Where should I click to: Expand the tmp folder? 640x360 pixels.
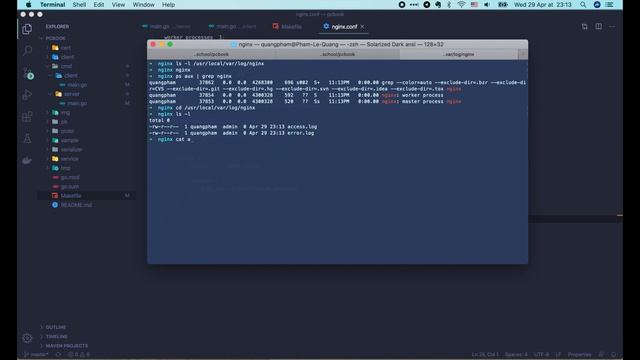pos(65,168)
